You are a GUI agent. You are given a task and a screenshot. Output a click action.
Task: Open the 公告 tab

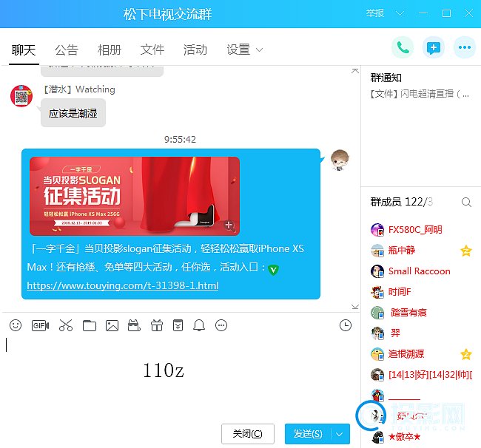[x=67, y=50]
